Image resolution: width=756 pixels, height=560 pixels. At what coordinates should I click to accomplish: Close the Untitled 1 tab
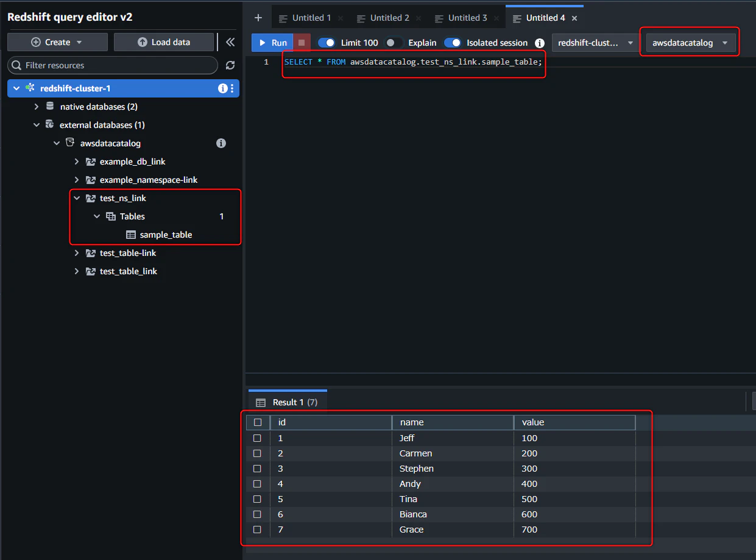coord(341,18)
